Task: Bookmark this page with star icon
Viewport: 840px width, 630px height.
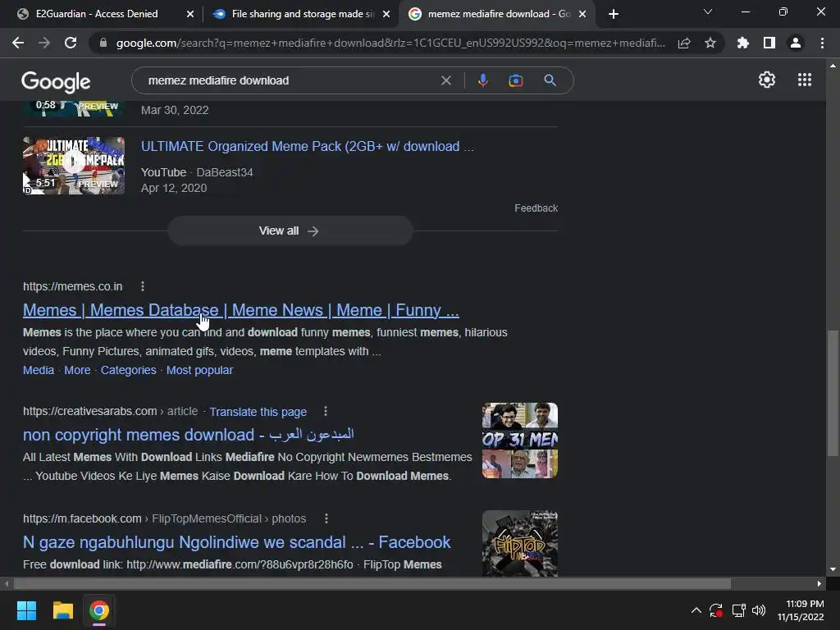Action: point(710,43)
